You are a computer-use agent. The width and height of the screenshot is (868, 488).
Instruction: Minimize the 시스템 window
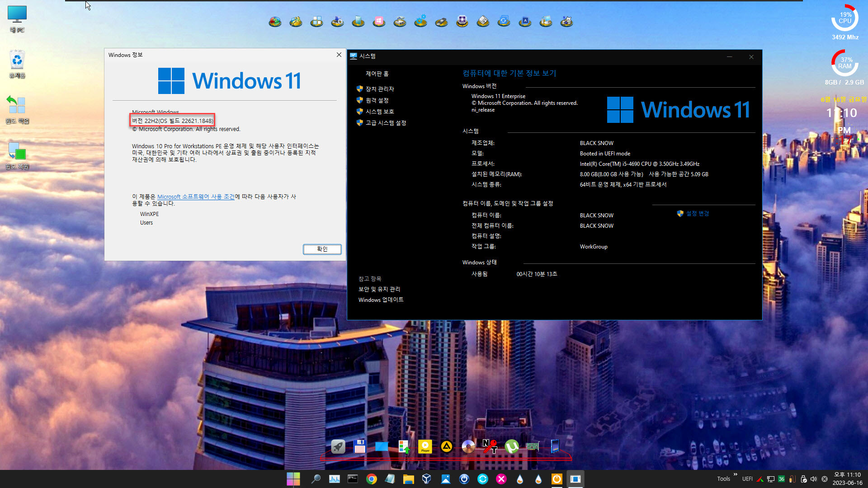pyautogui.click(x=729, y=57)
